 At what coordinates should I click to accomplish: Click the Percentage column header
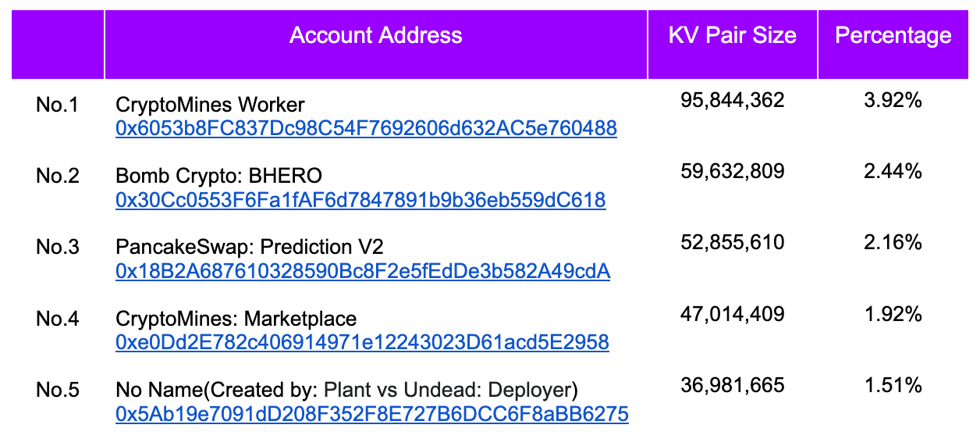pos(893,36)
